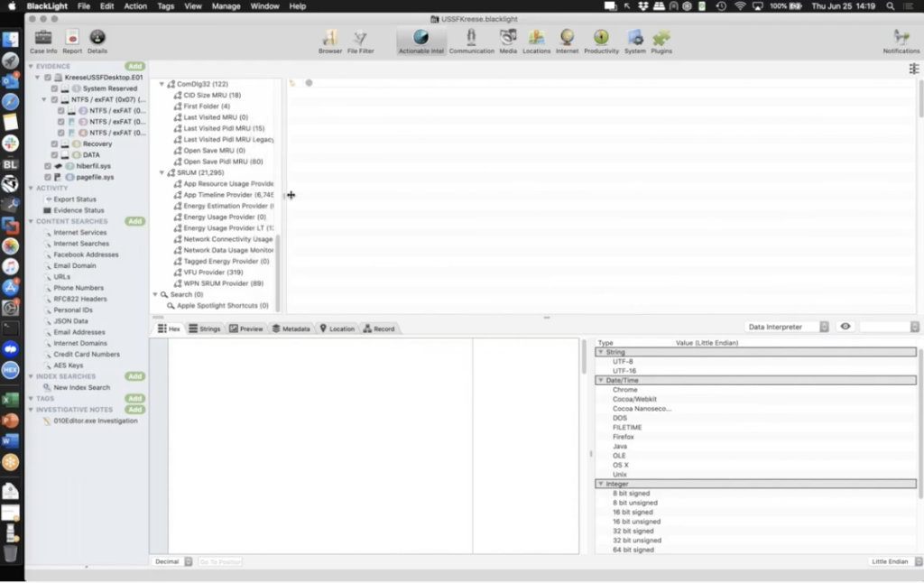Open the Data Interpreter dropdown
The image size is (924, 583).
pyautogui.click(x=788, y=327)
